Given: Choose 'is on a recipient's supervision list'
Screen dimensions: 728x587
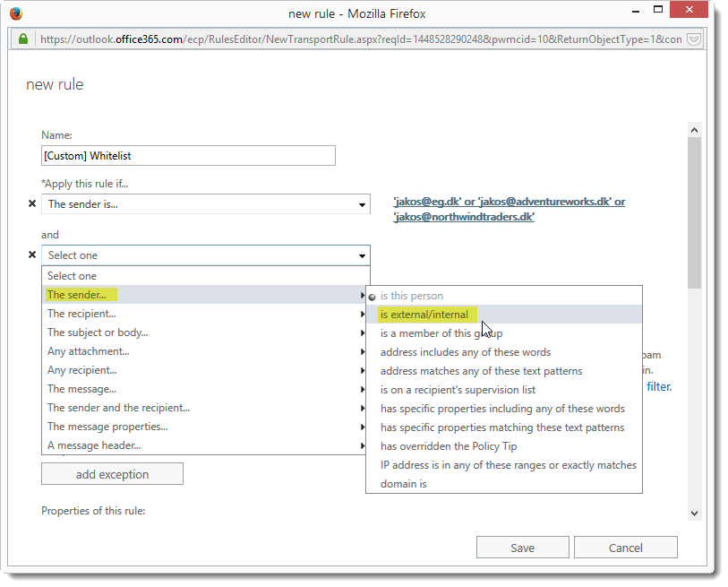Looking at the screenshot, I should point(504,390).
